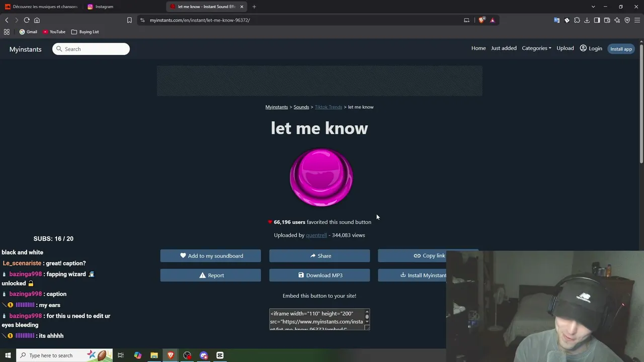The height and width of the screenshot is (362, 644).
Task: Open Task View on the taskbar
Action: point(121,355)
